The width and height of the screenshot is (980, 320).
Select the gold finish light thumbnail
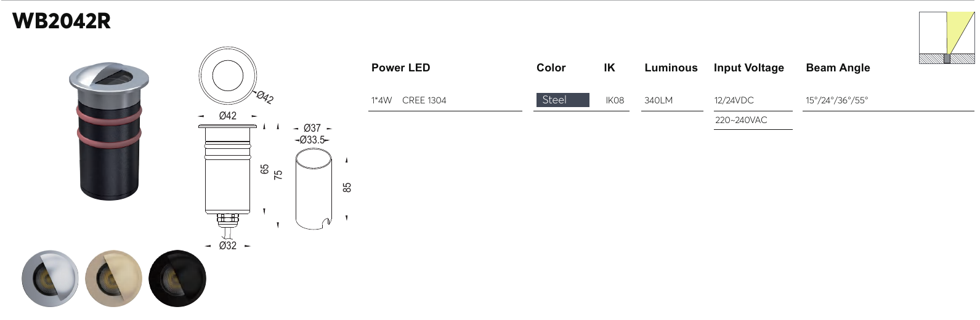[x=113, y=278]
